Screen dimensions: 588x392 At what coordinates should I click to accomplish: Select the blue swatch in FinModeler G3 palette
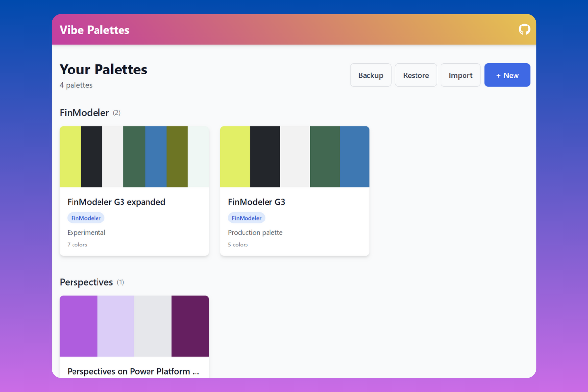pyautogui.click(x=354, y=156)
